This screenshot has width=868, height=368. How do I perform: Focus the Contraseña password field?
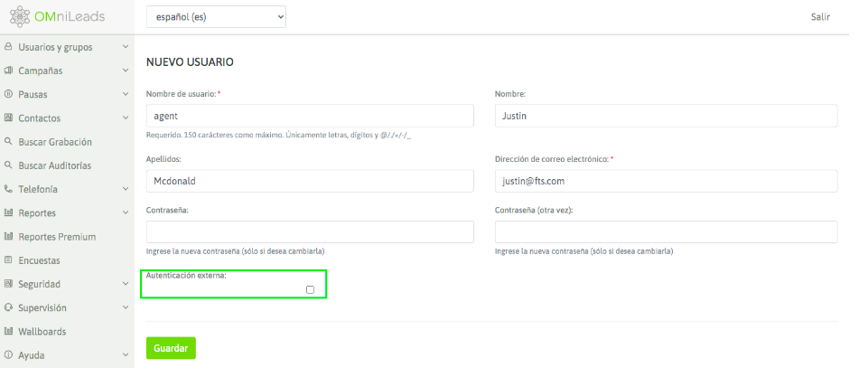310,232
